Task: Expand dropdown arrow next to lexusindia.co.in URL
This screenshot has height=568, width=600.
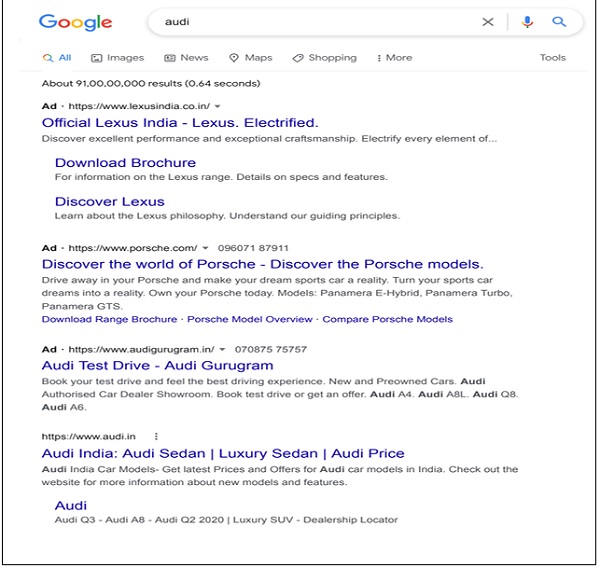Action: point(217,106)
